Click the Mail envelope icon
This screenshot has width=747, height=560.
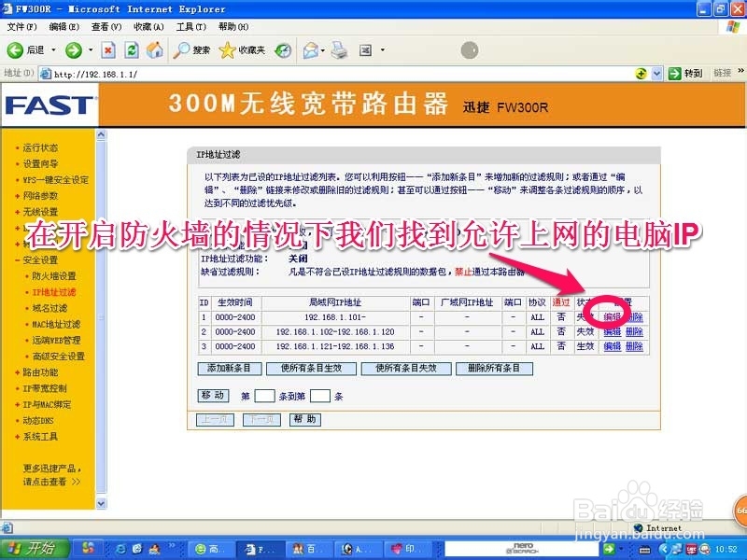click(x=311, y=50)
